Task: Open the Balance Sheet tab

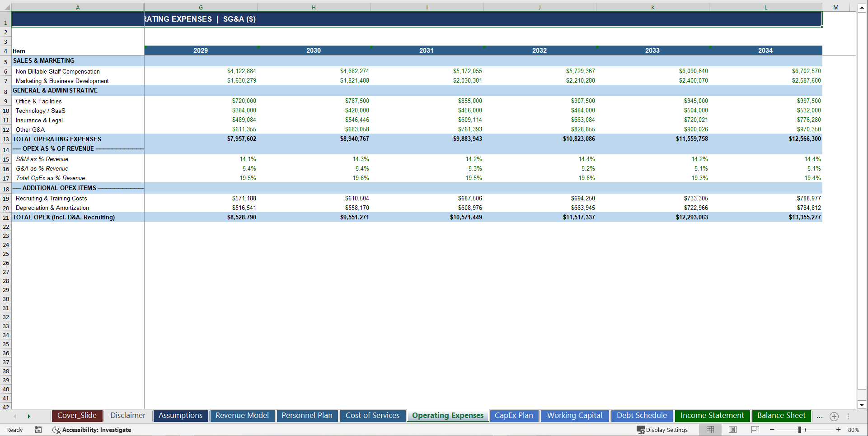Action: (x=781, y=416)
